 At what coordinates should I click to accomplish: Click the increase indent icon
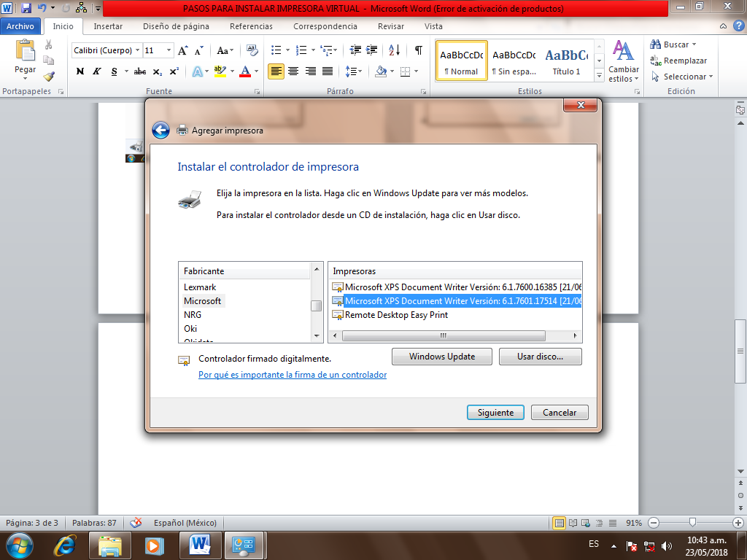[371, 50]
